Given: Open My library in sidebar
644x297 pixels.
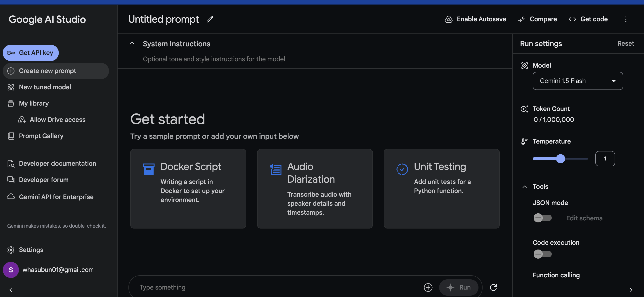Looking at the screenshot, I should pos(34,104).
